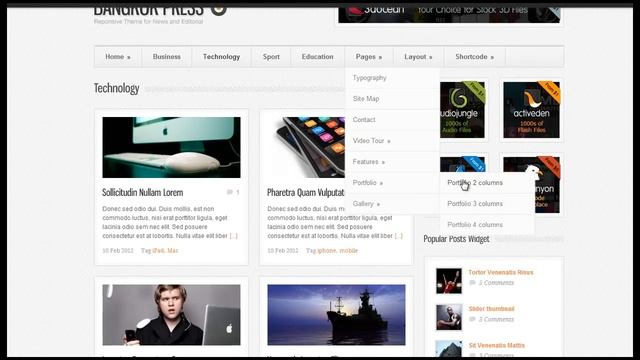The image size is (640, 360).
Task: Open the man with laptop post thumbnail
Action: tap(171, 315)
